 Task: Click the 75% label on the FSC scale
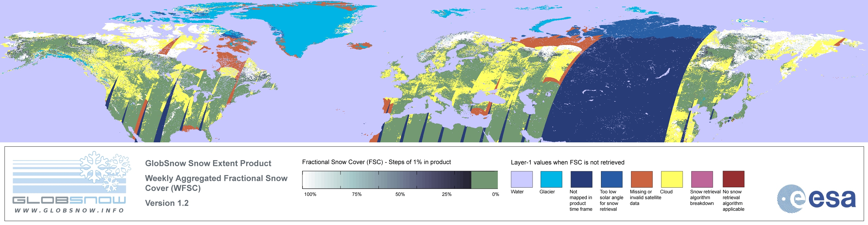click(357, 194)
